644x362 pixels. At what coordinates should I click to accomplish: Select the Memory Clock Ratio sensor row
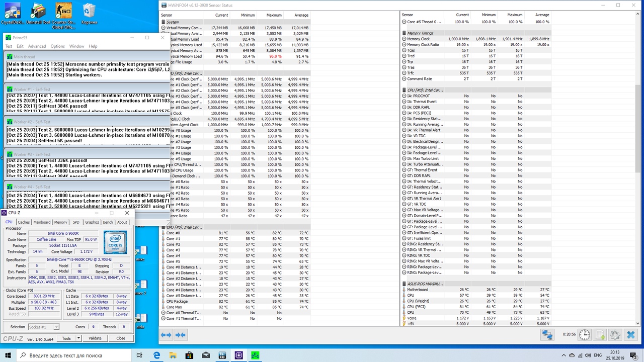point(476,45)
